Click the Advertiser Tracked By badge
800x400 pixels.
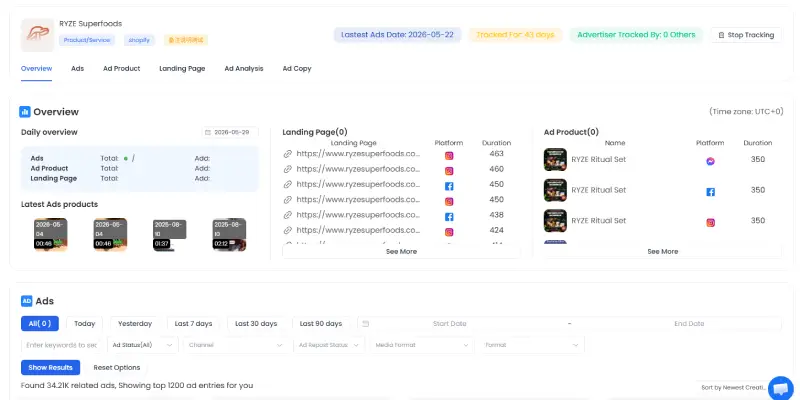636,35
